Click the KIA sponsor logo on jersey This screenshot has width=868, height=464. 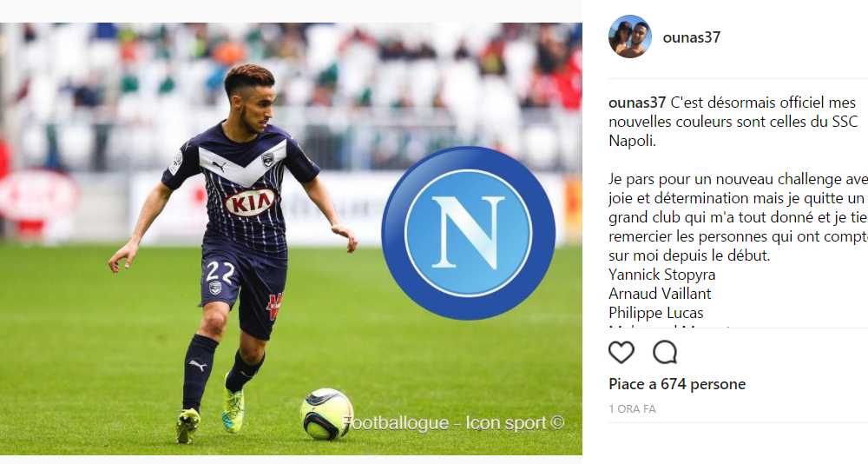[x=250, y=203]
